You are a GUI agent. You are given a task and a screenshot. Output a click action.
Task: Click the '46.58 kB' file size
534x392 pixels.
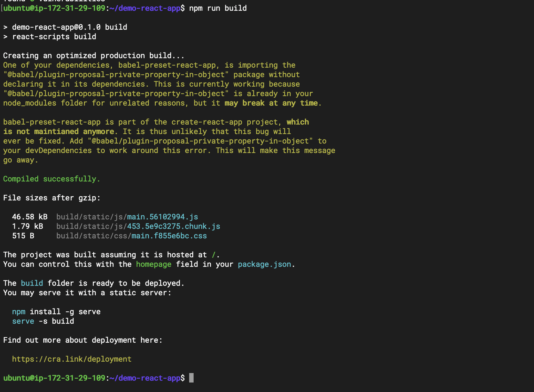(30, 217)
